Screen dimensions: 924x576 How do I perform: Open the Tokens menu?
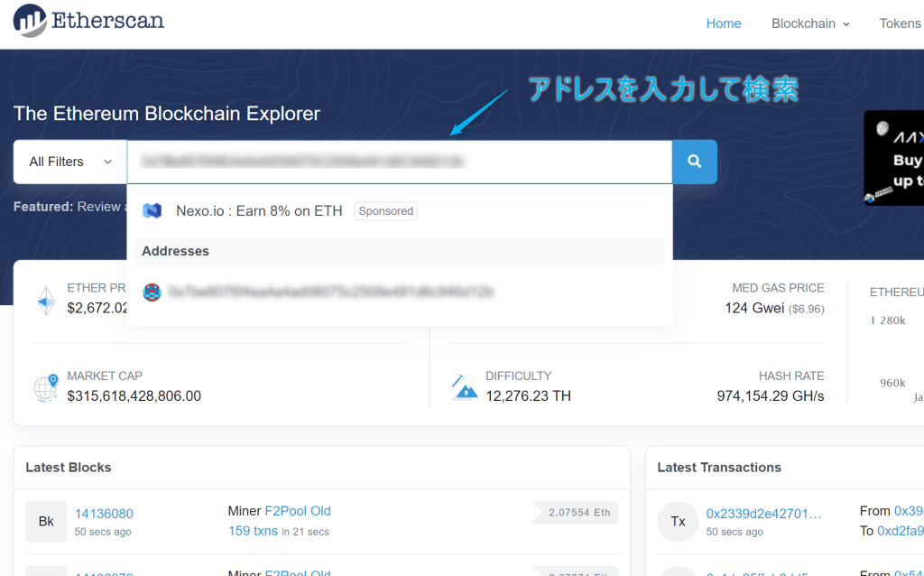pyautogui.click(x=901, y=23)
